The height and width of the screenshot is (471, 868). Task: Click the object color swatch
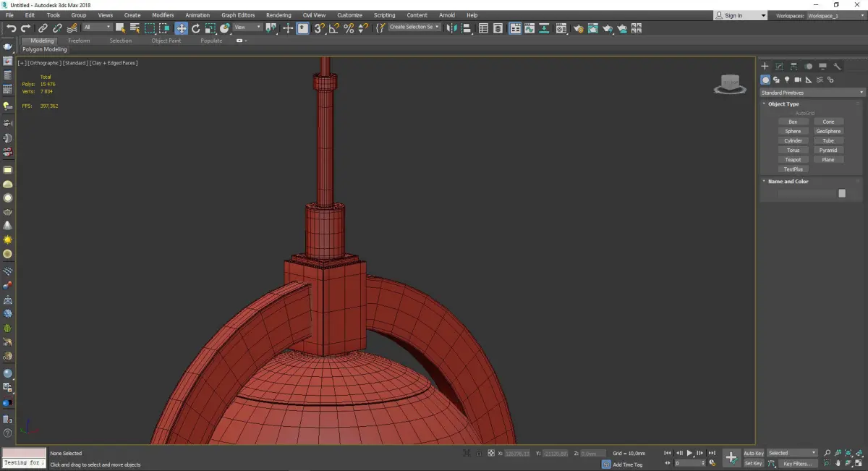pyautogui.click(x=841, y=193)
